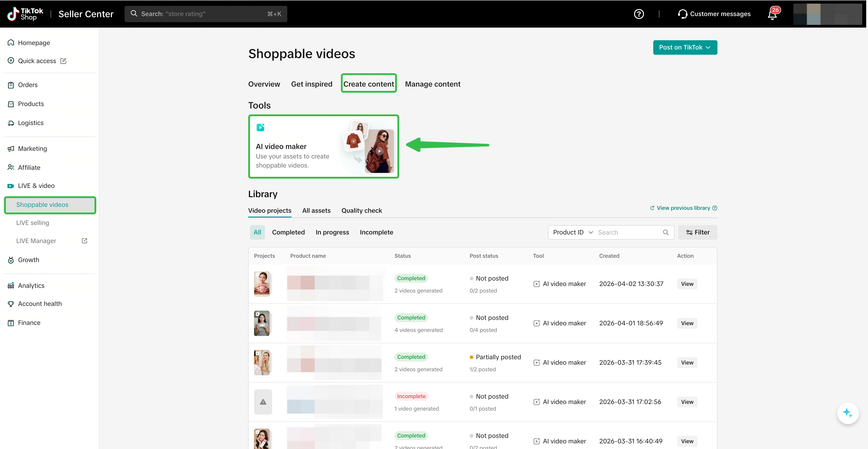
Task: Open the Quality check tab
Action: 362,211
